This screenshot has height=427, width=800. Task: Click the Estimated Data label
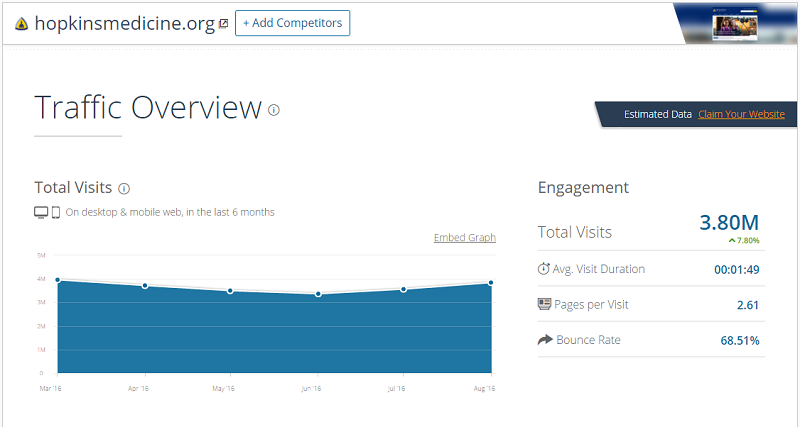click(x=658, y=114)
